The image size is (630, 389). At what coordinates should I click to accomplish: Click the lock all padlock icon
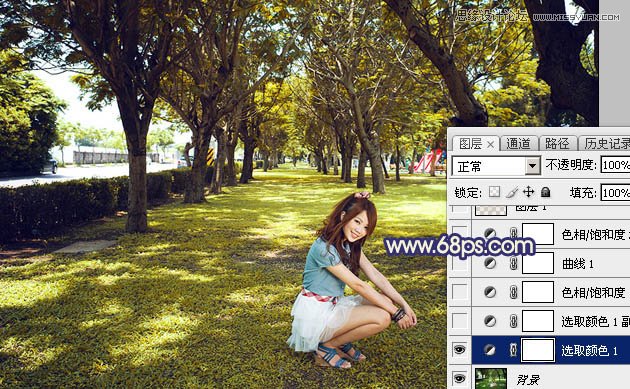[x=545, y=192]
